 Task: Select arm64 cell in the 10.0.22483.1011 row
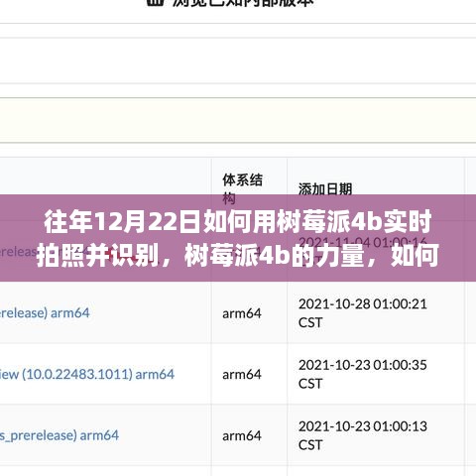point(242,375)
